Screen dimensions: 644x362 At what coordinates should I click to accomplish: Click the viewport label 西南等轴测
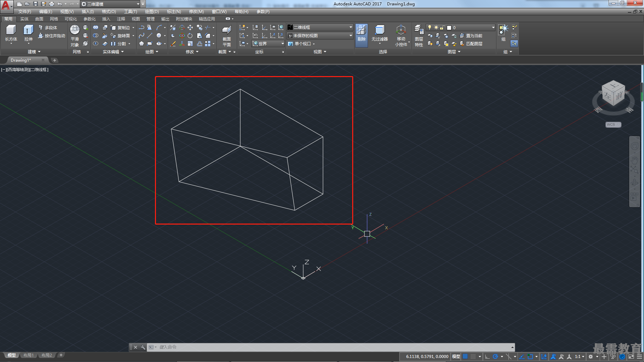tap(18, 70)
